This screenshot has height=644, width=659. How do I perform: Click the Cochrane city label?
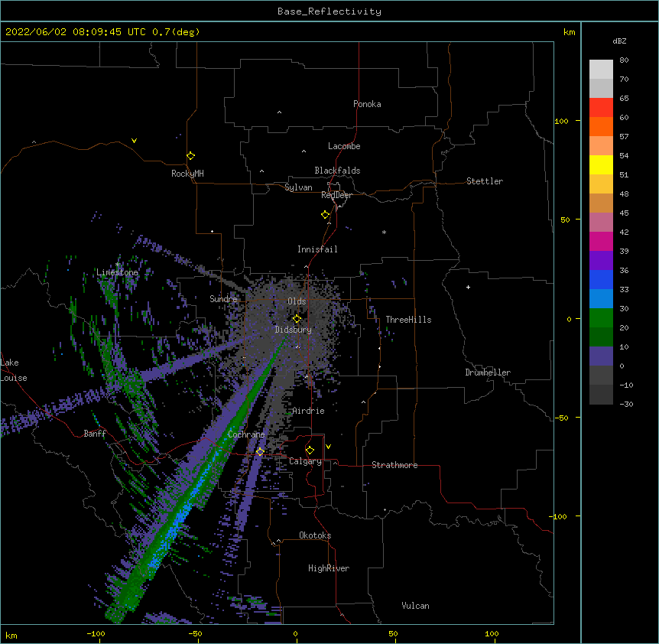246,434
